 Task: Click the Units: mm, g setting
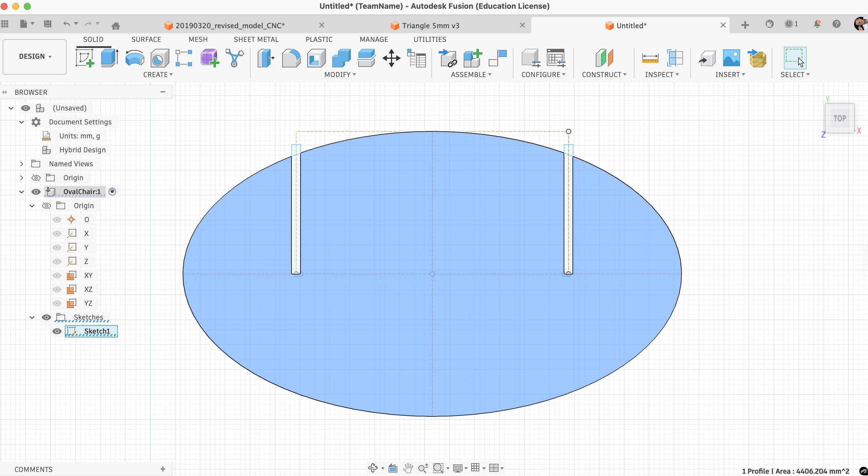click(x=79, y=136)
